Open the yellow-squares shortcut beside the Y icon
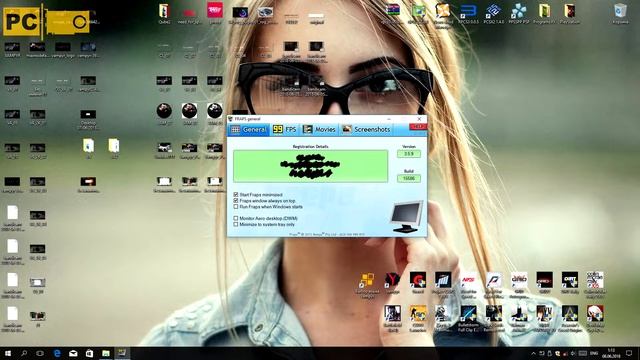Image resolution: width=640 pixels, height=360 pixels. [367, 285]
